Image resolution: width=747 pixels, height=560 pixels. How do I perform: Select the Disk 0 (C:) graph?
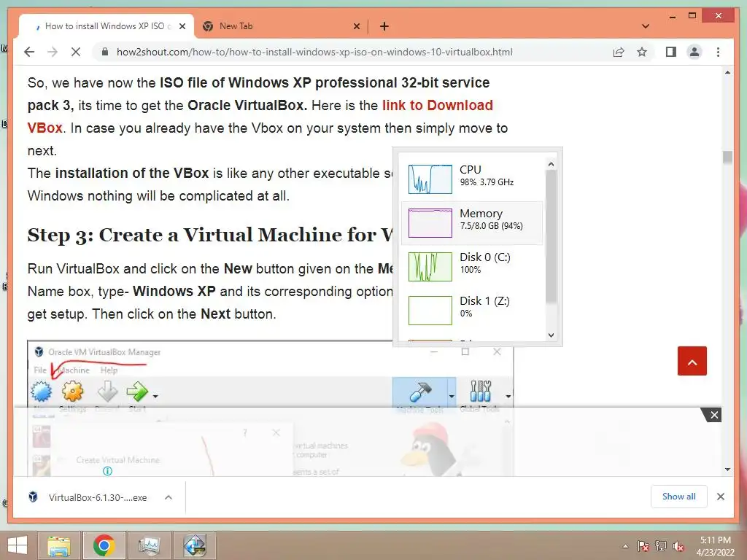point(430,267)
